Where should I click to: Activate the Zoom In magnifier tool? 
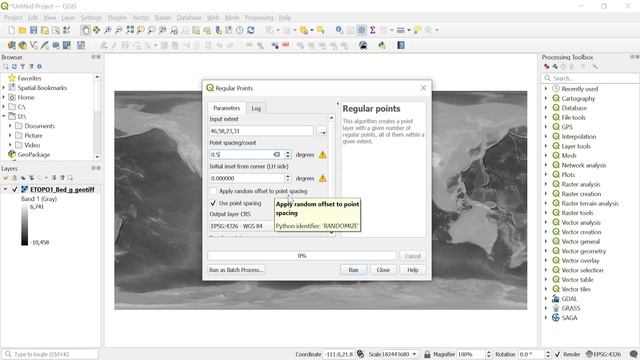[108, 30]
